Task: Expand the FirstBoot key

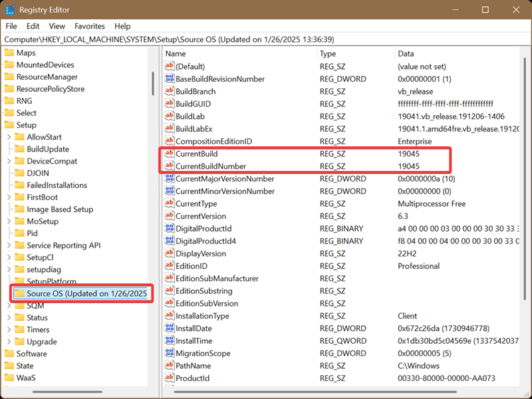Action: pyautogui.click(x=9, y=197)
